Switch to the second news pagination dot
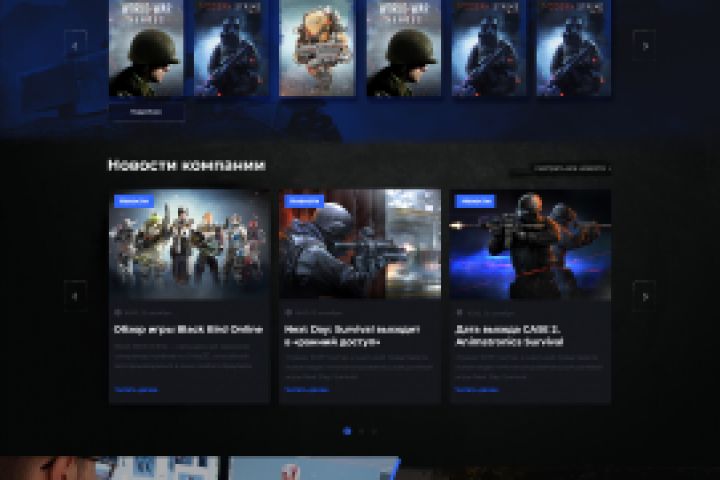Image resolution: width=720 pixels, height=480 pixels. coord(361,431)
